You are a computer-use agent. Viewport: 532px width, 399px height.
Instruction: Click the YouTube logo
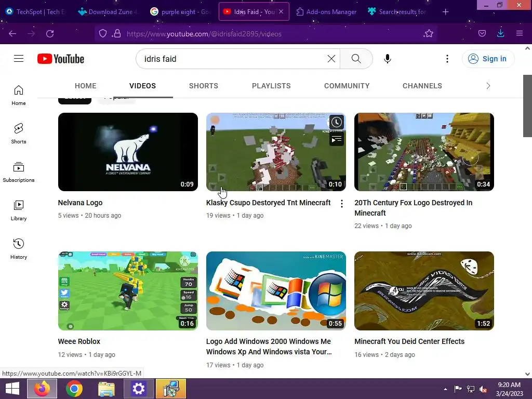61,59
